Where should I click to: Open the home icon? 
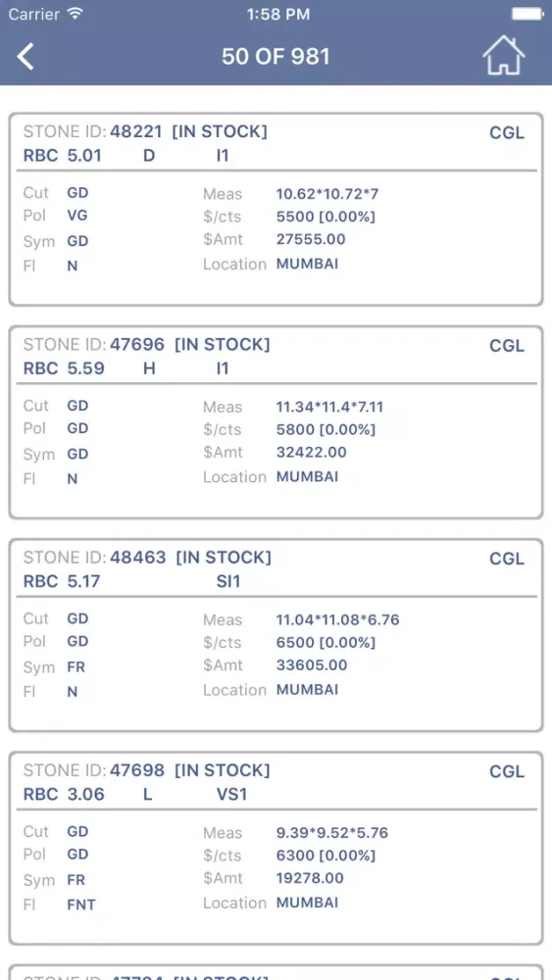pos(503,56)
